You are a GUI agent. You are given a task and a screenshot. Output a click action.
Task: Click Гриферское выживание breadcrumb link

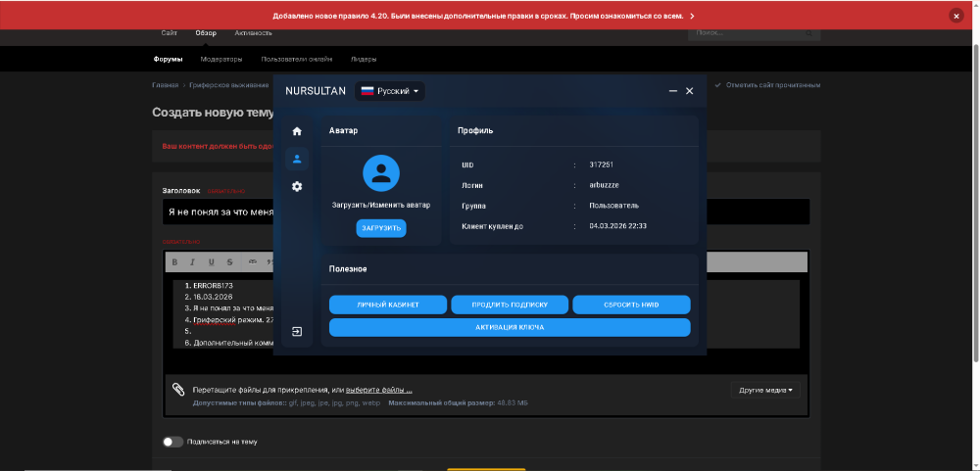tap(229, 85)
